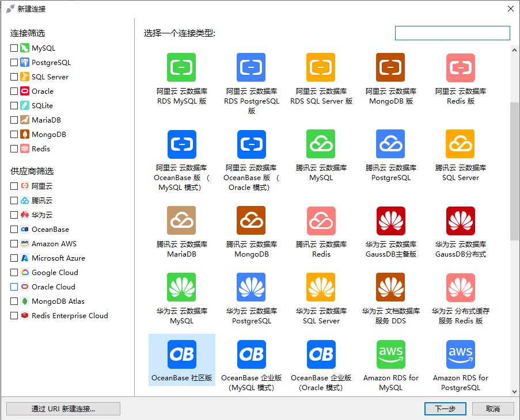The image size is (520, 420).
Task: Choose 腾讯云 云数据库 MariaDB icon
Action: coord(181,220)
